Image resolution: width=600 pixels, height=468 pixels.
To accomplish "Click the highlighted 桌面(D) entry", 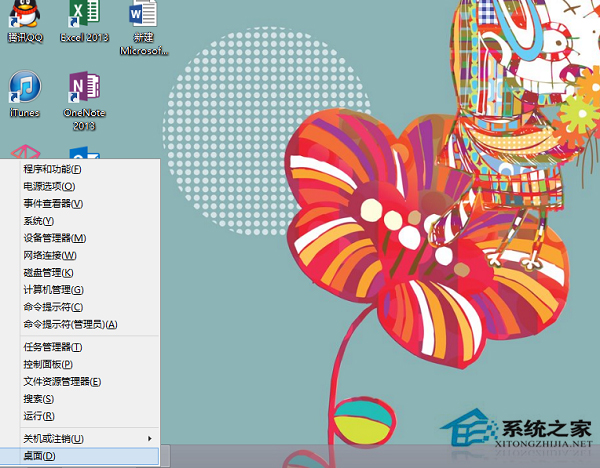I will point(40,456).
